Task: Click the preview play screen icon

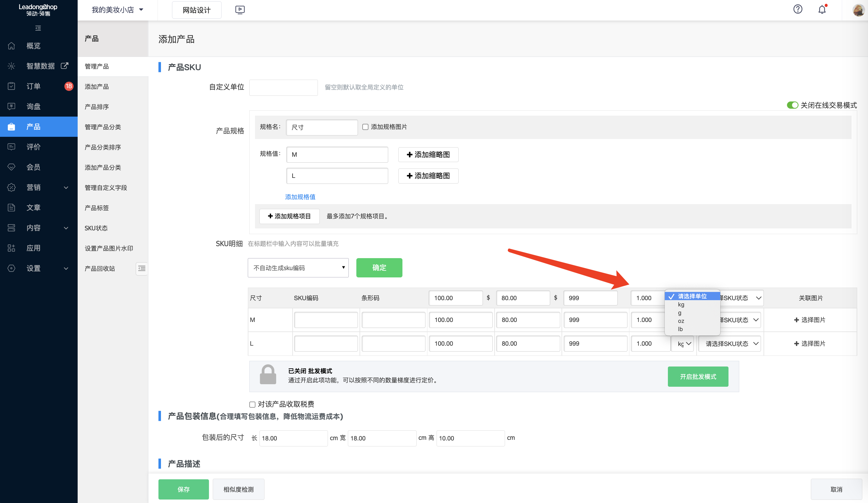Action: [x=240, y=10]
